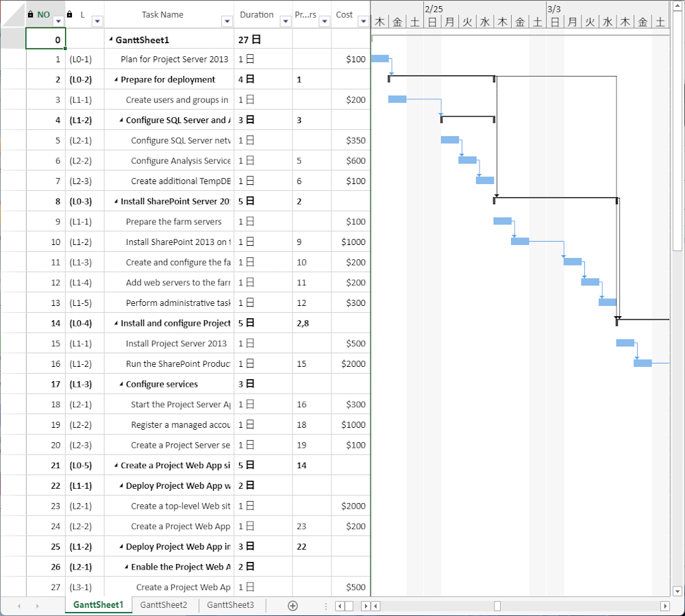Viewport: 685px width, 616px height.
Task: Collapse the Enable the Project Web A group
Action: pos(127,567)
